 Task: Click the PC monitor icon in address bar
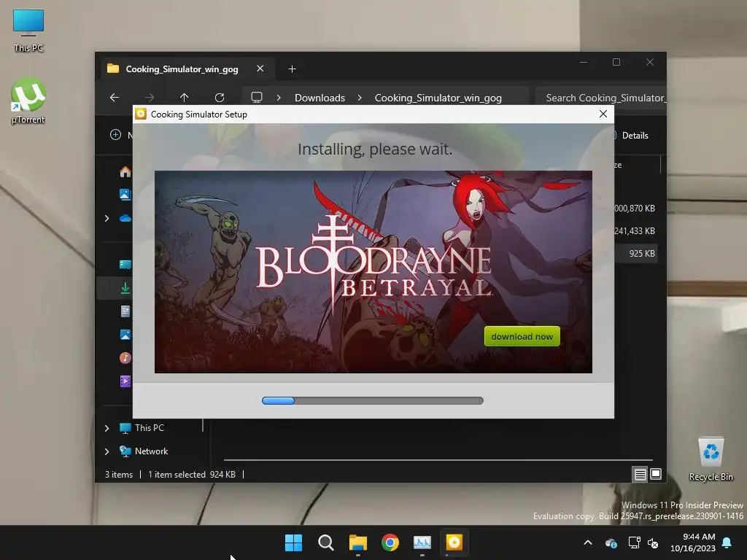(x=257, y=98)
